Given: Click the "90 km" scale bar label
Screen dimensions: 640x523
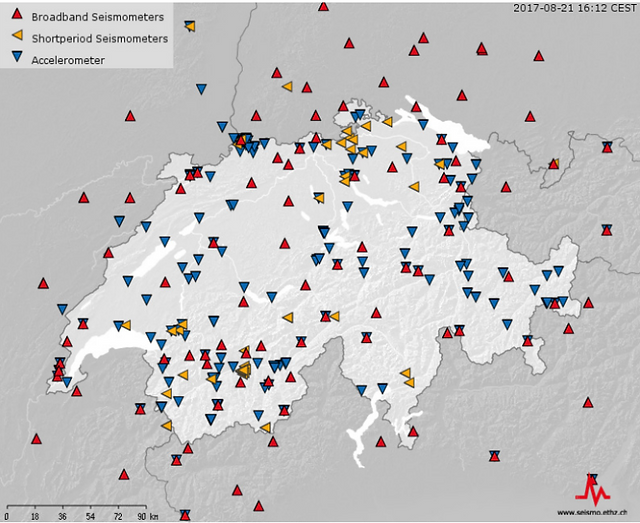Looking at the screenshot, I should point(148,516).
